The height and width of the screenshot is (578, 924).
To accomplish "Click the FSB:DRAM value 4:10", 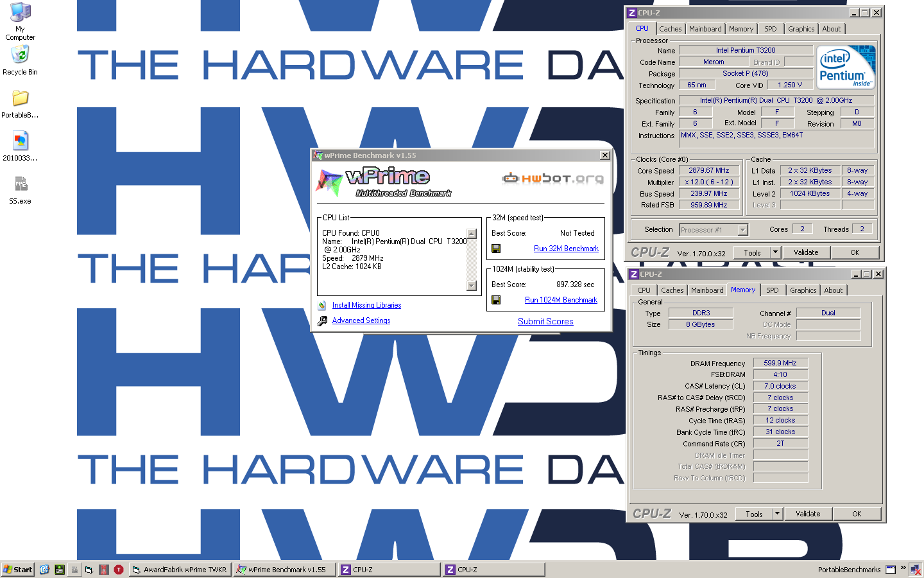I will click(780, 374).
